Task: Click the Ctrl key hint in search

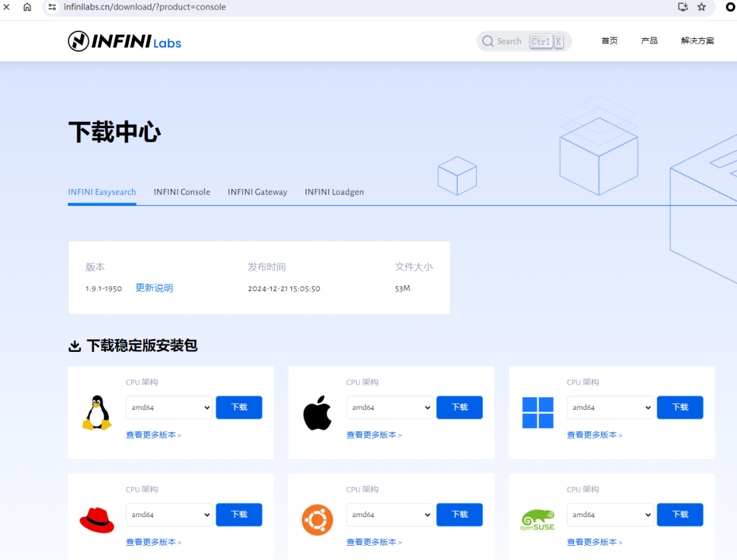Action: [x=540, y=42]
